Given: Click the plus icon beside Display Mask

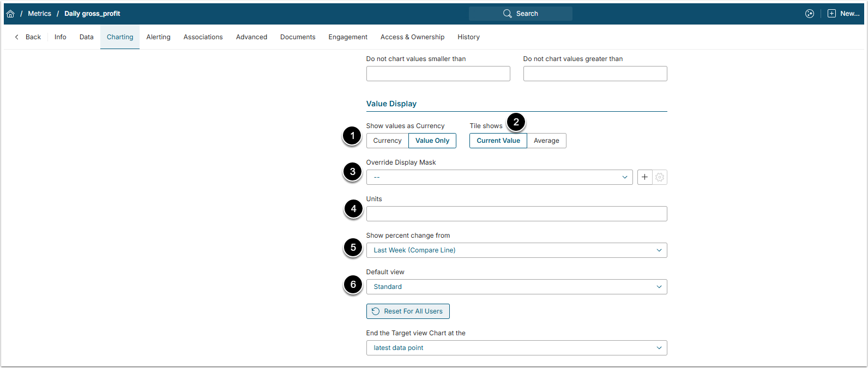Looking at the screenshot, I should (x=644, y=177).
